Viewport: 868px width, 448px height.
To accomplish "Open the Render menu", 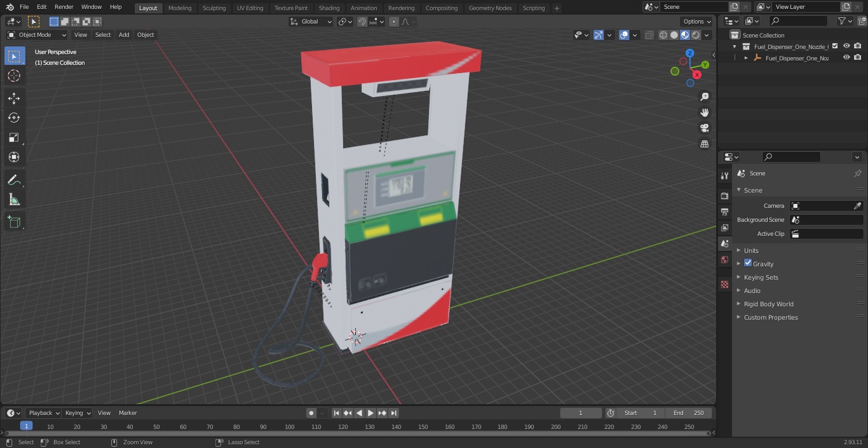I will click(64, 7).
